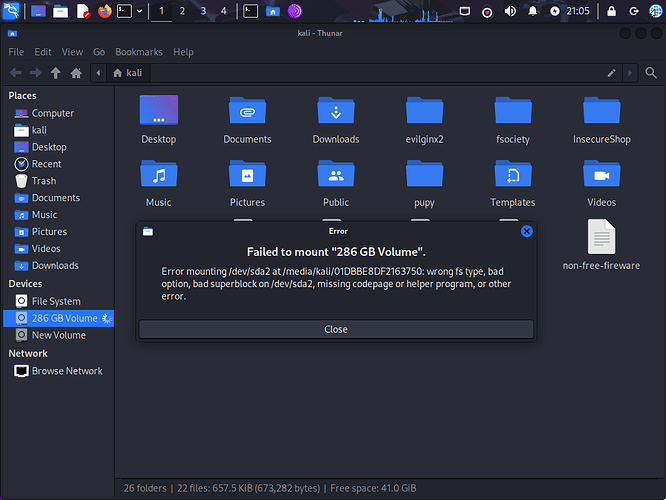Click the kali path bar button

[128, 73]
